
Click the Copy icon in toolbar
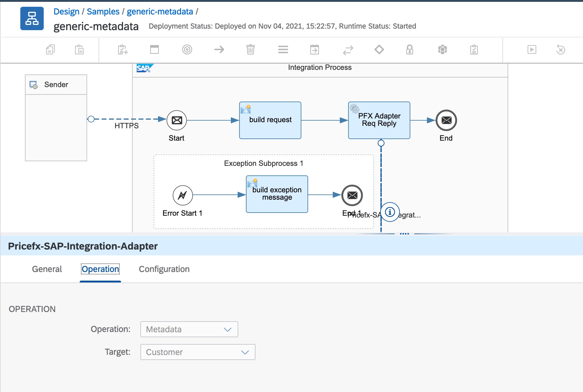point(50,50)
